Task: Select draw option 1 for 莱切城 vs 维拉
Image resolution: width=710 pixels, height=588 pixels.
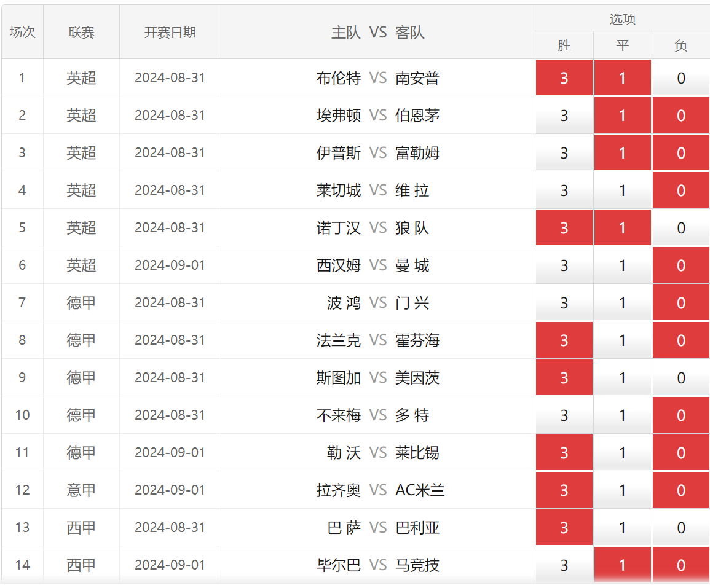Action: 622,190
